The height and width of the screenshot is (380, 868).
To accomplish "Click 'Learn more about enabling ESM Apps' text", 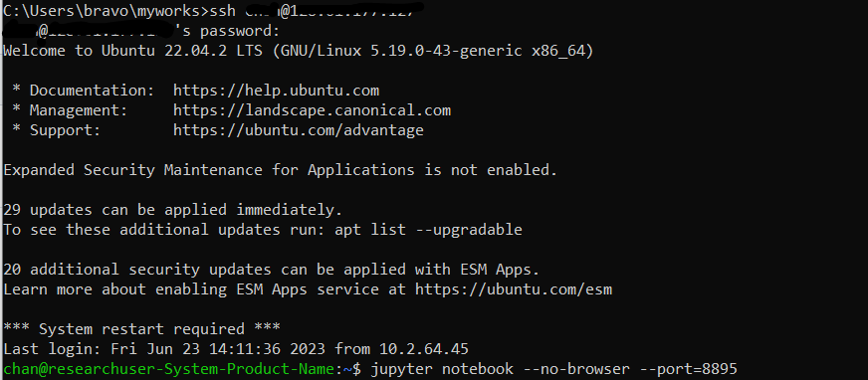I will (x=160, y=289).
